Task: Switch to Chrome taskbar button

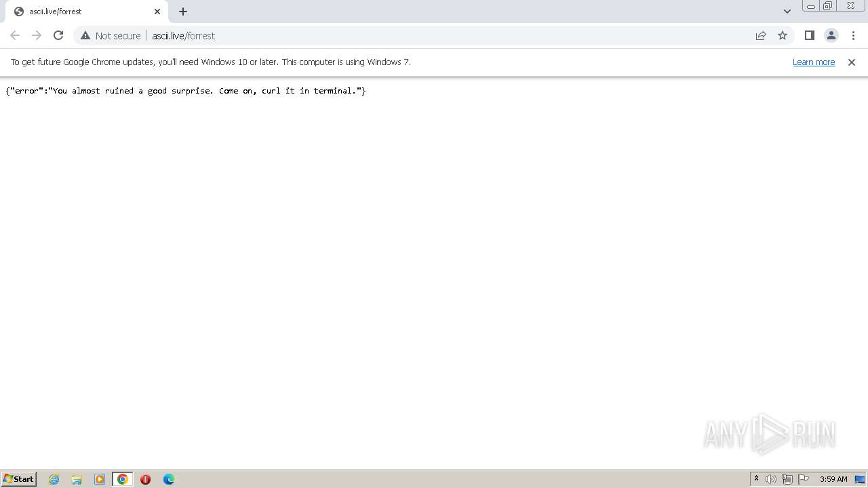Action: click(123, 479)
